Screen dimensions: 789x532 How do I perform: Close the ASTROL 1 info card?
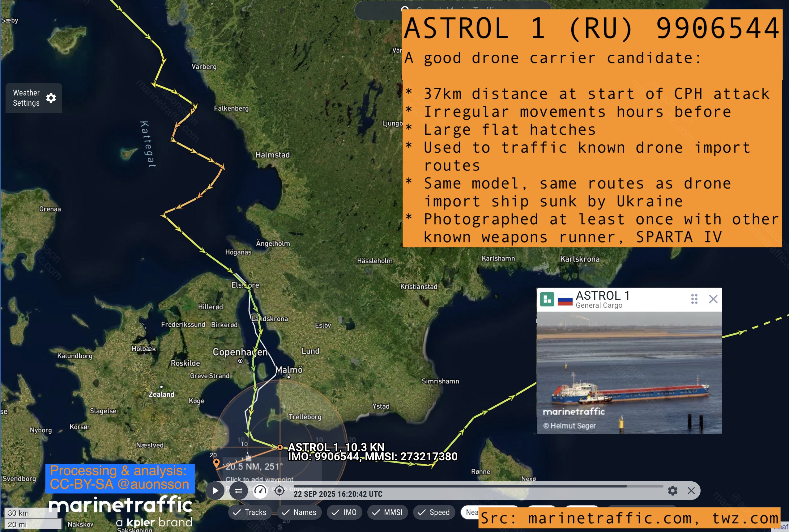(713, 299)
